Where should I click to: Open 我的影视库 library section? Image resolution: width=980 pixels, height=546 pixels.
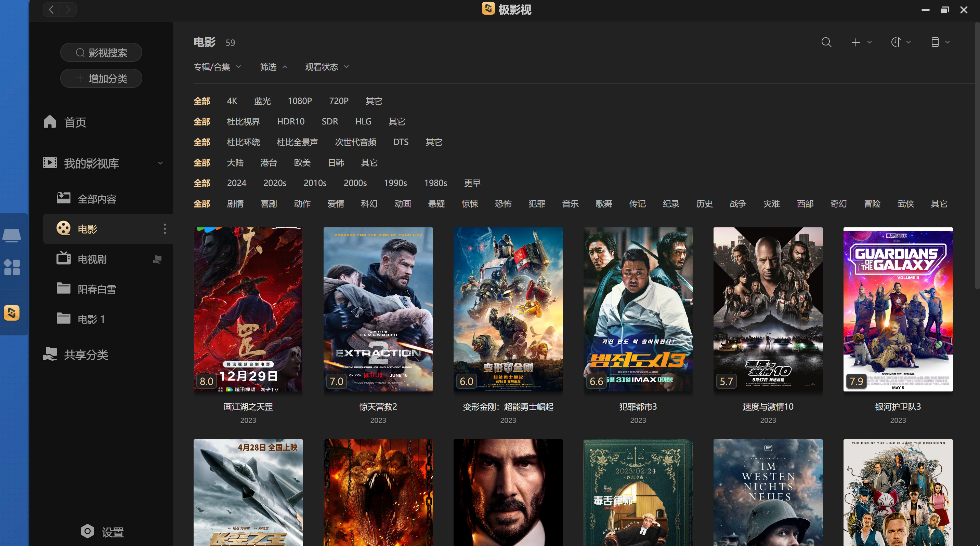click(x=81, y=163)
